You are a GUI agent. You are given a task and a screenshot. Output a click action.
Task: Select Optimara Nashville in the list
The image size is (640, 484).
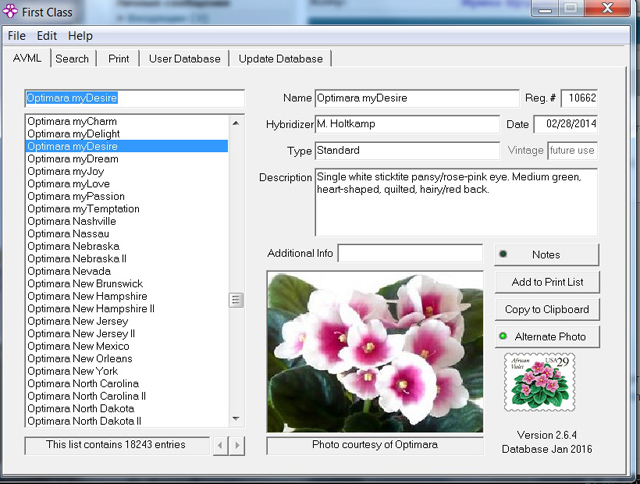coord(127,221)
